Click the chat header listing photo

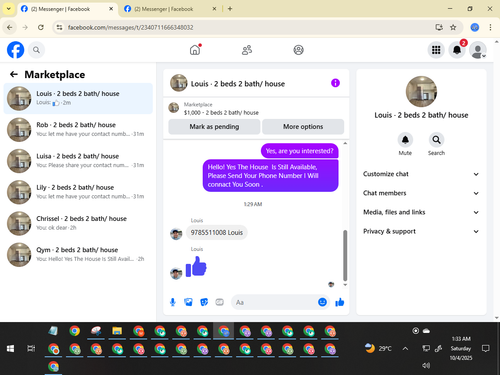point(179,83)
